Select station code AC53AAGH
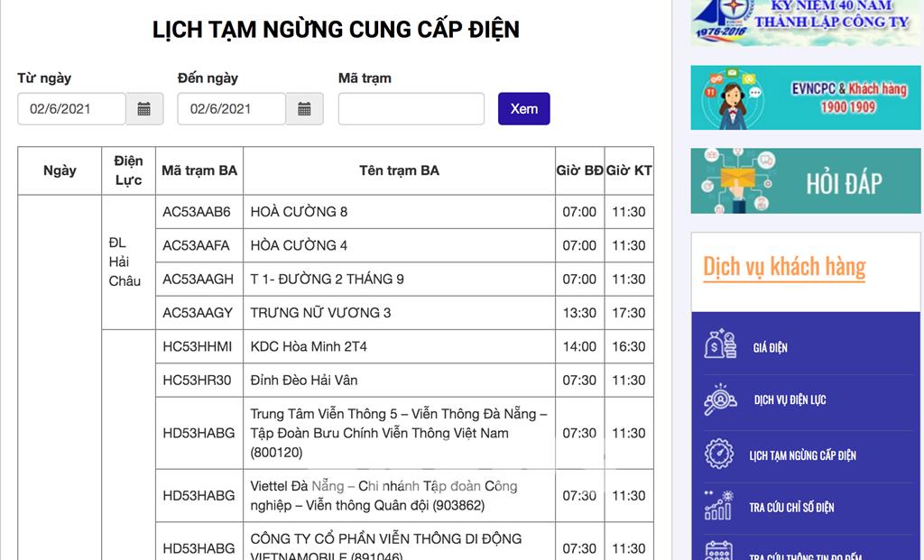The width and height of the screenshot is (924, 560). 198,280
